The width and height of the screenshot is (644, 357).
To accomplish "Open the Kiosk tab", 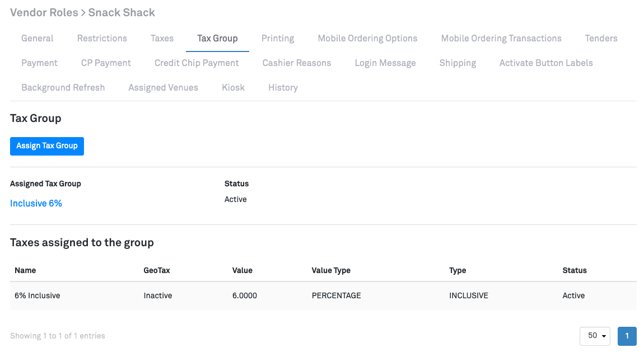I will pos(233,88).
